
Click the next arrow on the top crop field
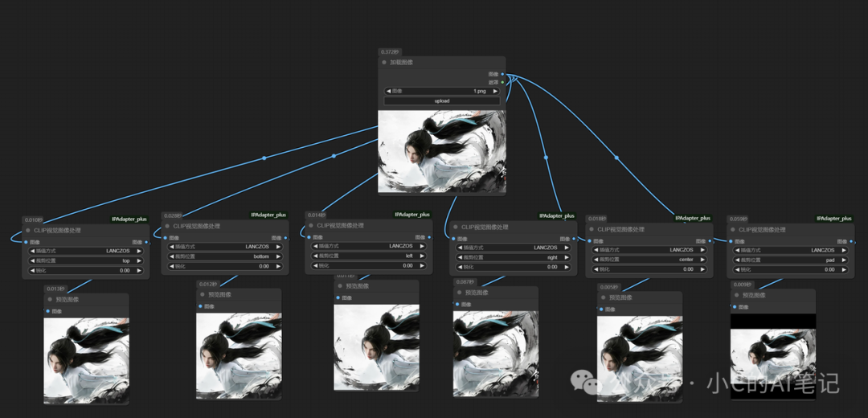tap(139, 260)
